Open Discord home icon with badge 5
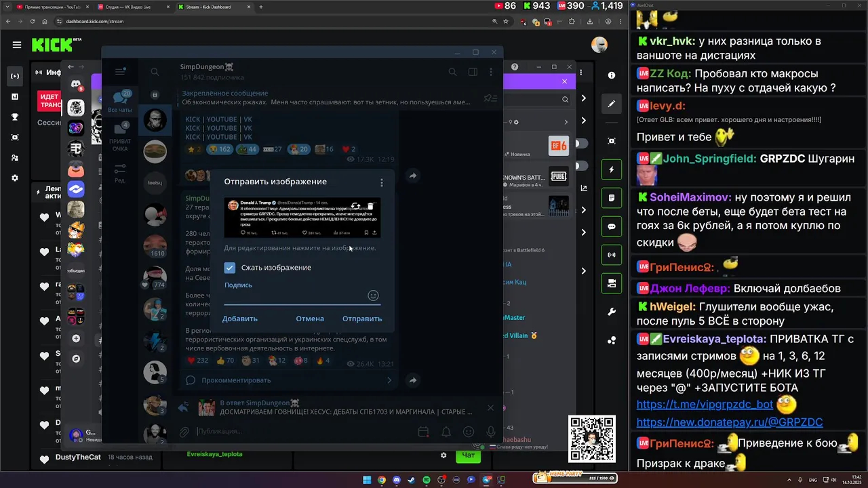The height and width of the screenshot is (488, 868). [x=76, y=84]
